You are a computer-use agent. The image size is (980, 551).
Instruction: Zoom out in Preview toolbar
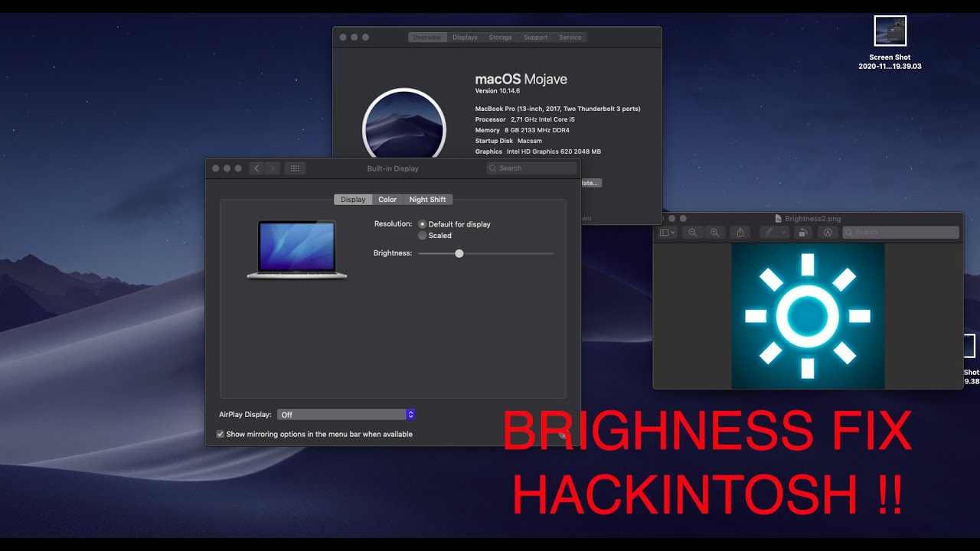tap(692, 232)
